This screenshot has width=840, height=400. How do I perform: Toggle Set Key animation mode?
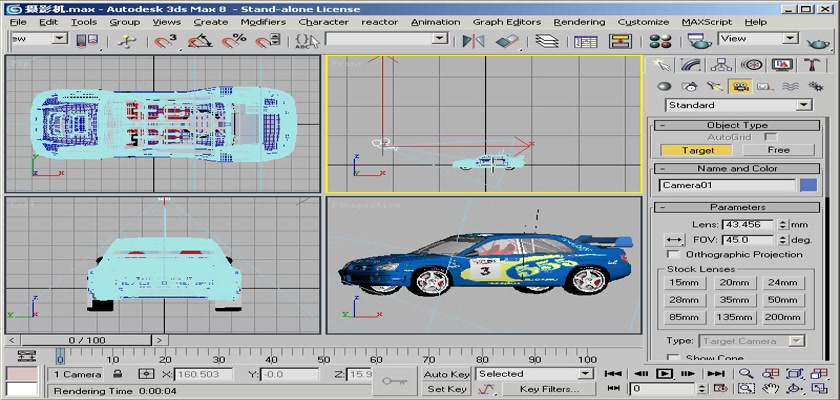[447, 389]
